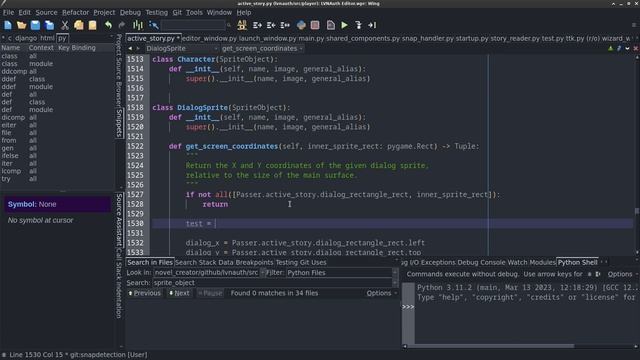The width and height of the screenshot is (640, 360).
Task: Click the grey Redo arrow icon
Action: point(122,25)
